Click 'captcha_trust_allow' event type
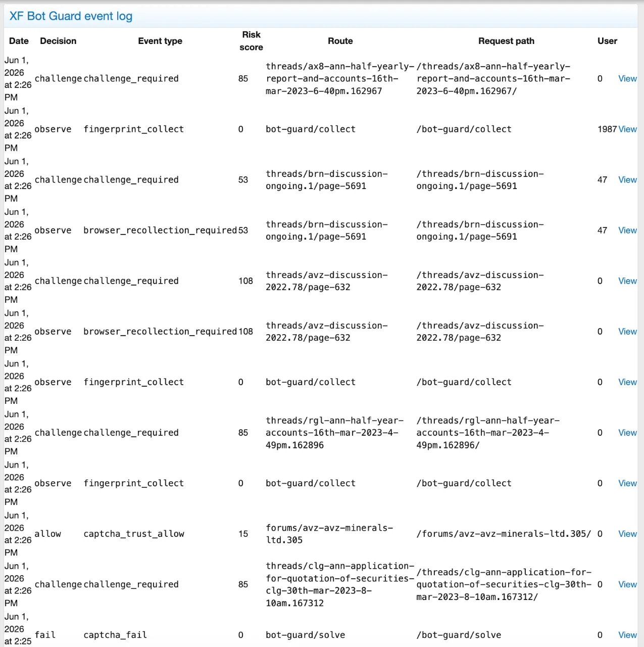Image resolution: width=644 pixels, height=647 pixels. (x=134, y=533)
